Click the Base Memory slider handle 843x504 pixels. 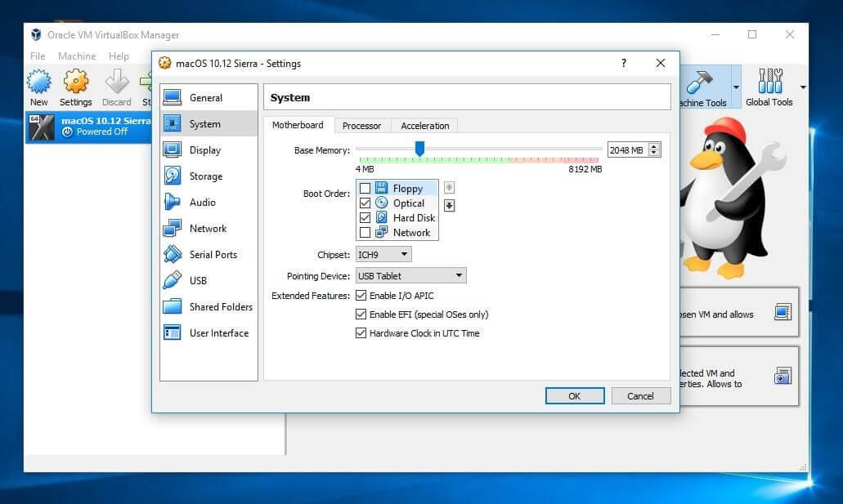click(420, 149)
